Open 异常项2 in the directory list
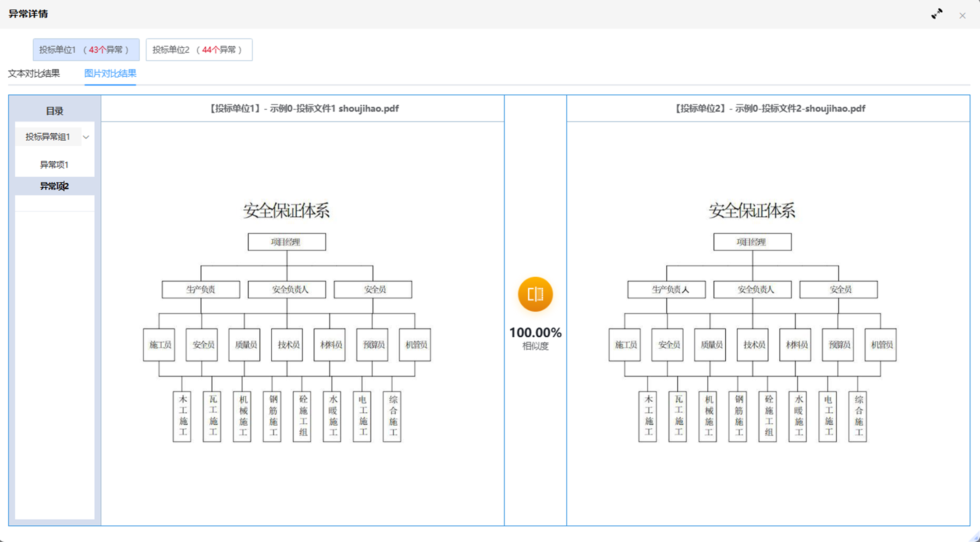Screen dimensions: 980x542 [54, 186]
